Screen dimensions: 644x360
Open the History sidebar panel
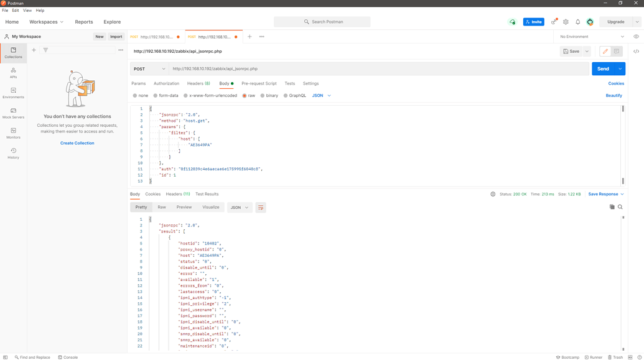13,154
